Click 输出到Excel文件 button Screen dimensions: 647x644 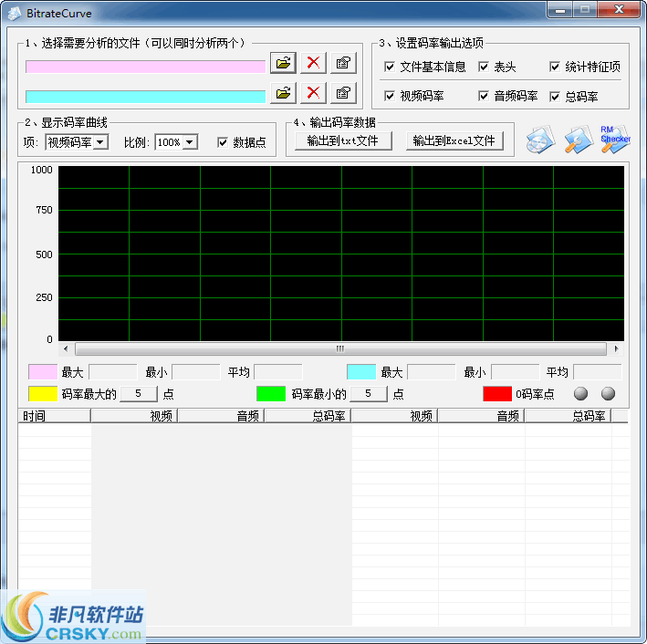point(454,141)
